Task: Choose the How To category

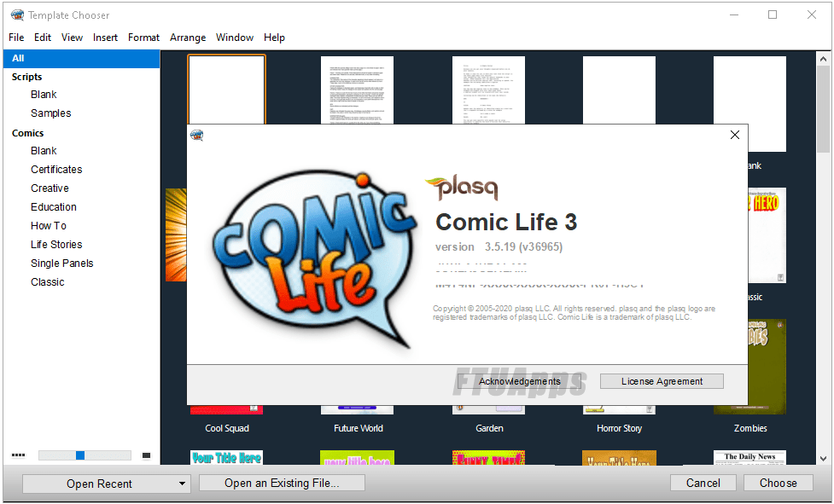Action: 49,226
